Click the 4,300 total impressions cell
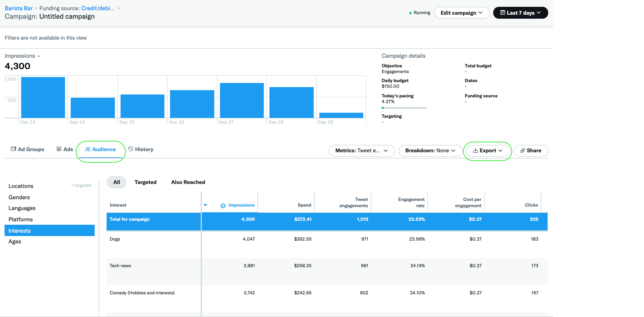 pyautogui.click(x=248, y=219)
